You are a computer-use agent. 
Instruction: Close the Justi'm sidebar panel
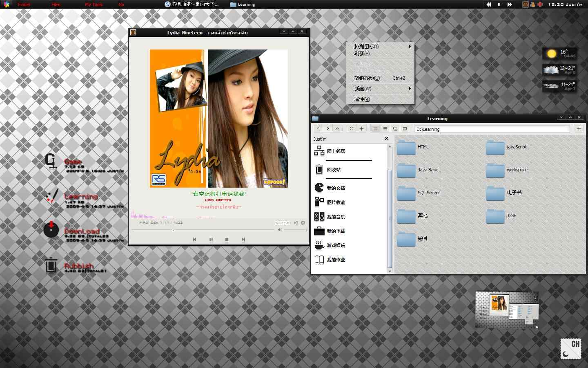coord(387,139)
